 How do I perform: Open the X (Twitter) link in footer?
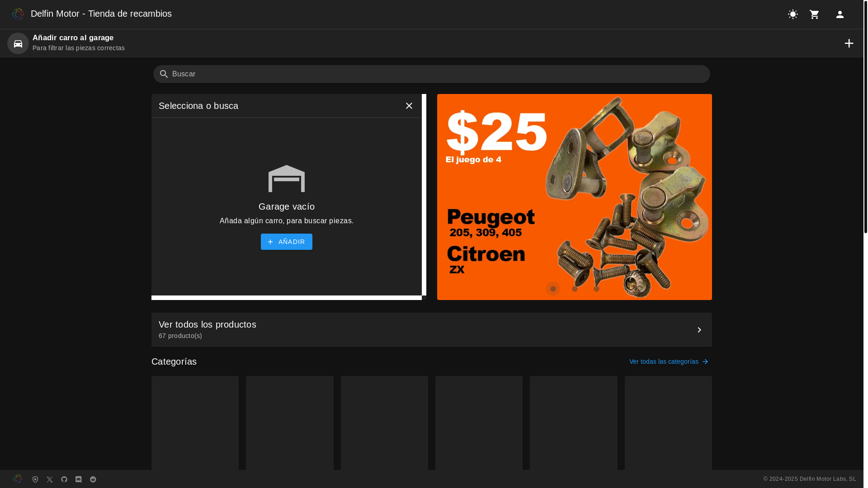(x=50, y=479)
